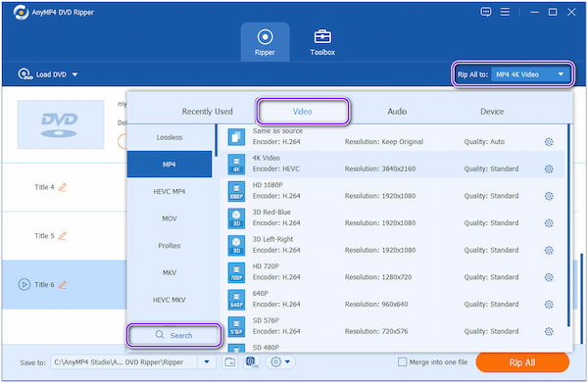Image resolution: width=588 pixels, height=383 pixels.
Task: Open the output folder icon
Action: [x=230, y=362]
